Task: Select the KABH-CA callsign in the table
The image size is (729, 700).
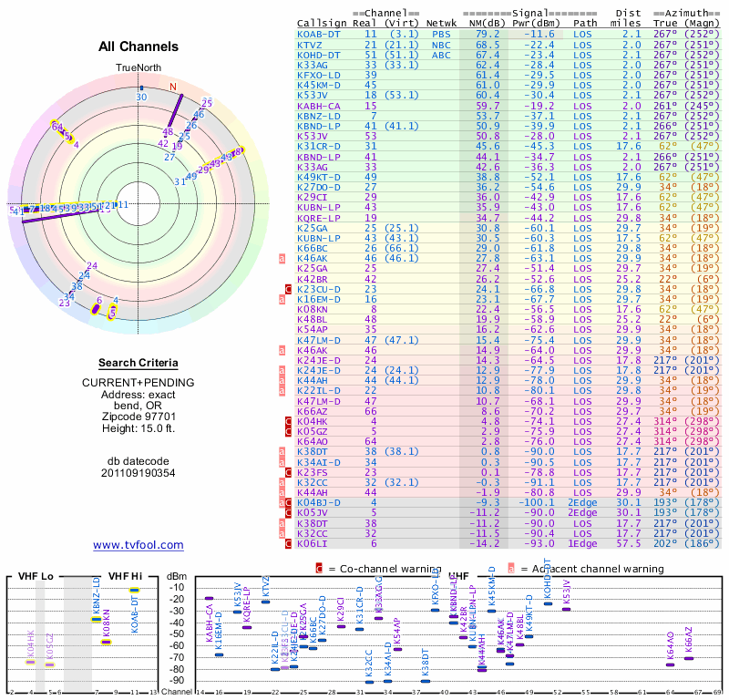Action: (x=318, y=106)
